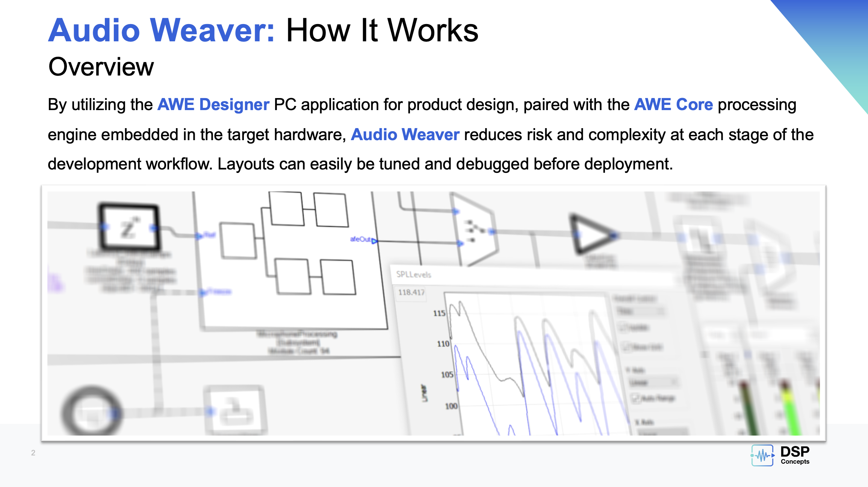Viewport: 868px width, 487px height.
Task: Click the blue 'Audio Weaver' text in paragraph
Action: point(405,135)
